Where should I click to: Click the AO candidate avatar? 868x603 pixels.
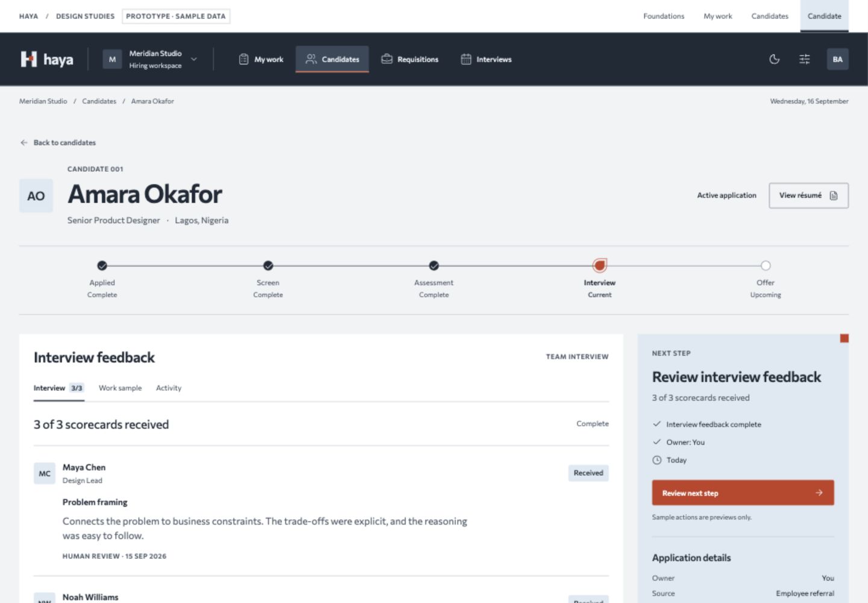pyautogui.click(x=36, y=195)
